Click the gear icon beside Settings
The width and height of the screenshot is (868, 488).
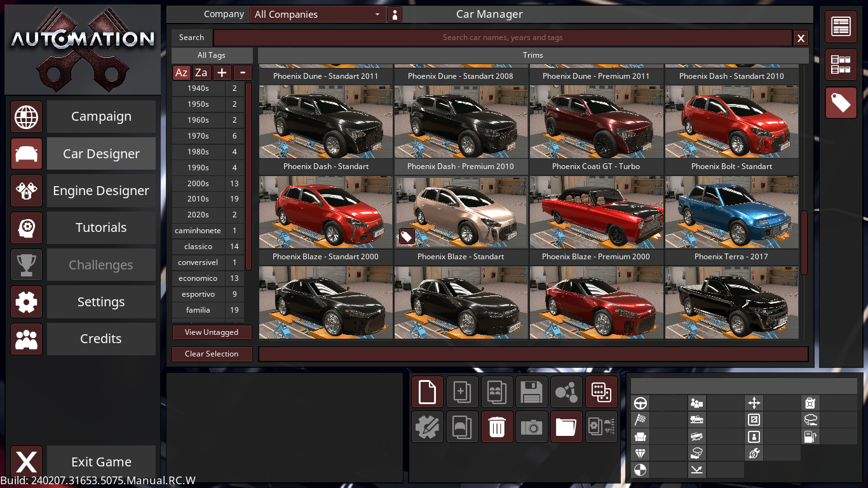(x=26, y=302)
